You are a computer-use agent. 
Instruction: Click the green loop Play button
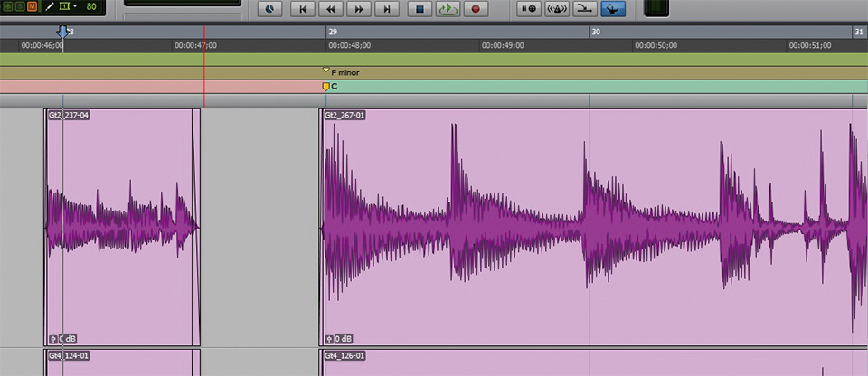pyautogui.click(x=448, y=9)
